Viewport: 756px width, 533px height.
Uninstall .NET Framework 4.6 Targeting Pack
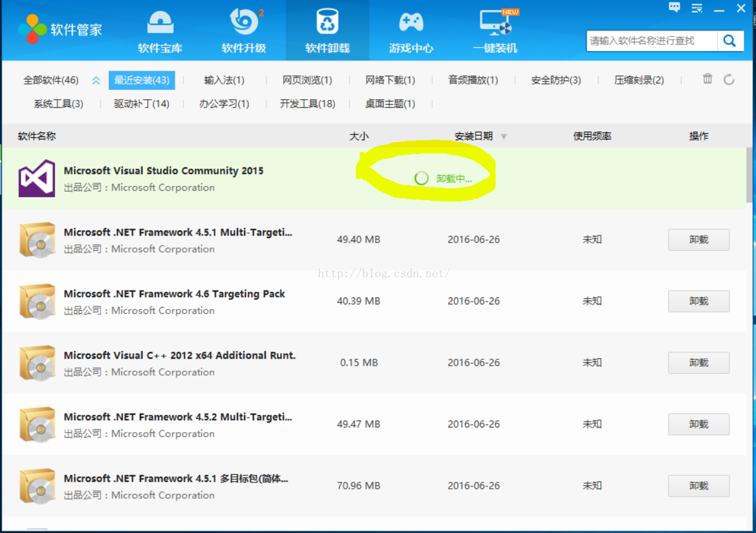click(698, 301)
